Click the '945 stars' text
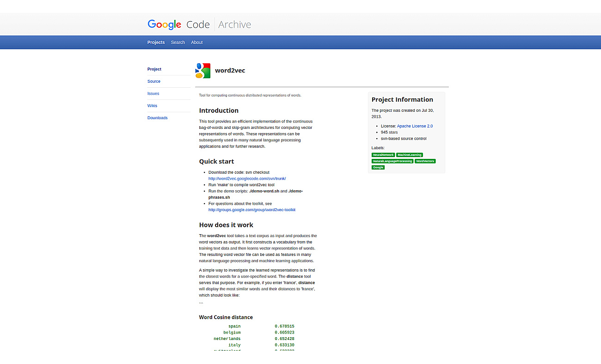The height and width of the screenshot is (364, 601). [x=389, y=132]
